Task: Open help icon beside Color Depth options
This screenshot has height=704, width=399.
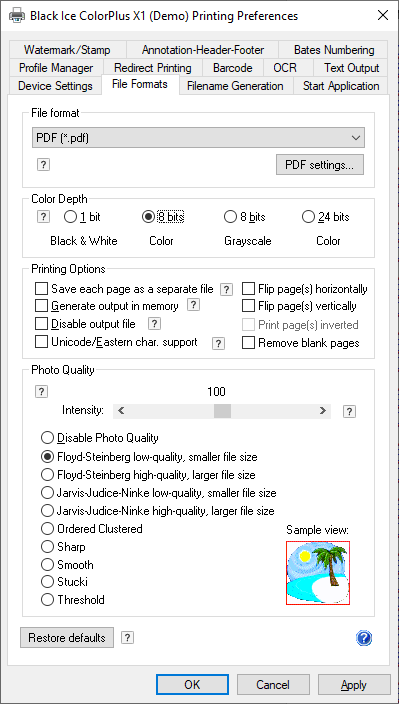Action: [43, 217]
